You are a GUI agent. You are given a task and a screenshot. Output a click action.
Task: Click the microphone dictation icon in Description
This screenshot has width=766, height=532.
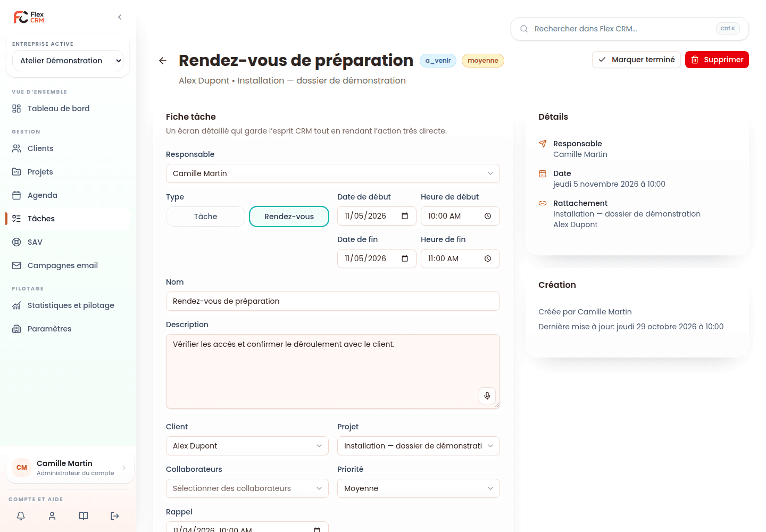click(x=487, y=396)
